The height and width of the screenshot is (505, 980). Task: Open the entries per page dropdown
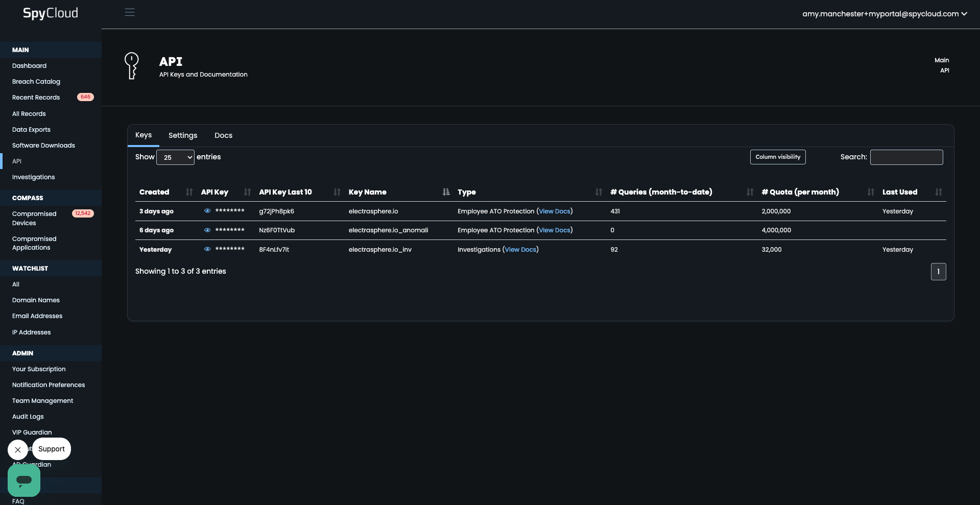point(175,157)
